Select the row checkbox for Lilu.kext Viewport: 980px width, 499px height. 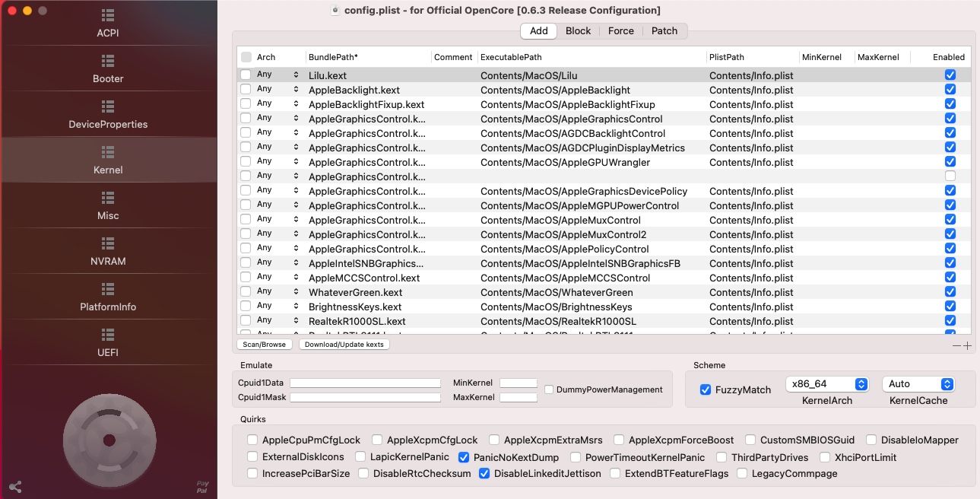[x=246, y=75]
